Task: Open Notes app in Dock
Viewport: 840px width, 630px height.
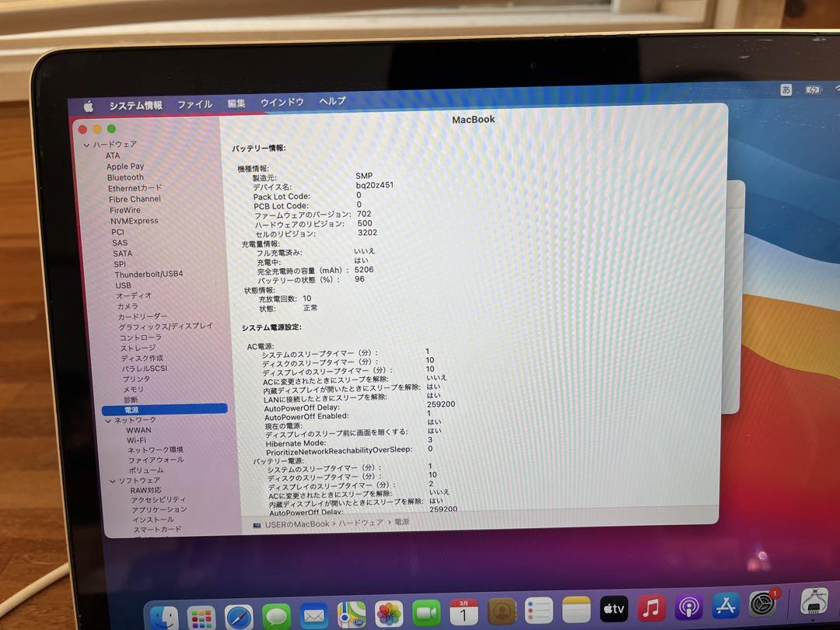Action: (576, 610)
